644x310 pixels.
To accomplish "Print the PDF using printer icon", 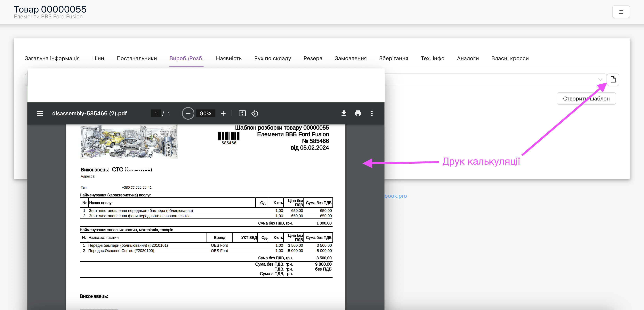I will pyautogui.click(x=358, y=113).
